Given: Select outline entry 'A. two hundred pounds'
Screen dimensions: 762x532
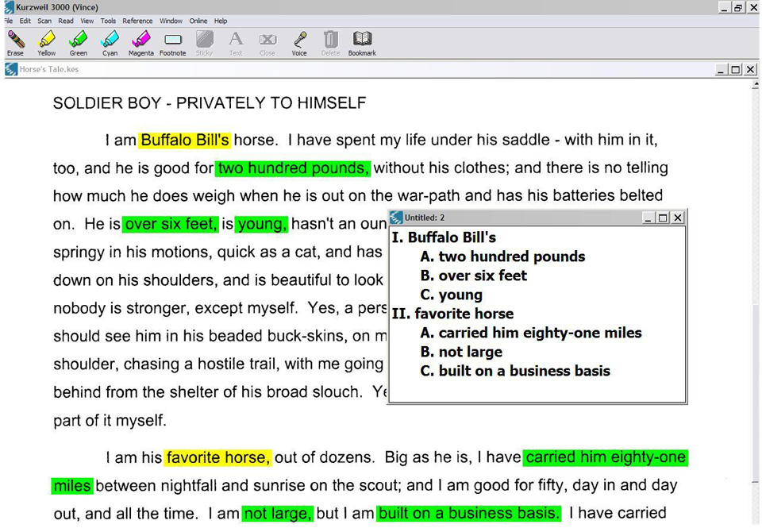Looking at the screenshot, I should pos(502,256).
